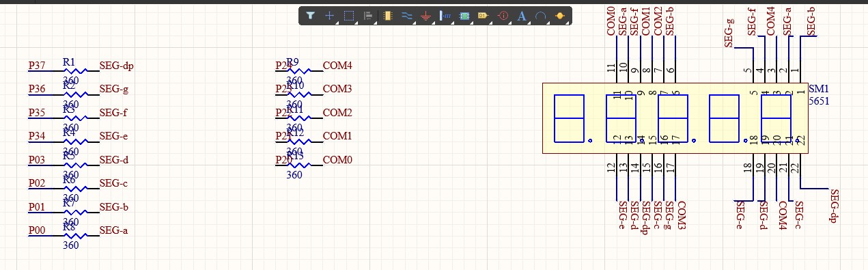Select the text string A tool
868x270 pixels.
(522, 15)
